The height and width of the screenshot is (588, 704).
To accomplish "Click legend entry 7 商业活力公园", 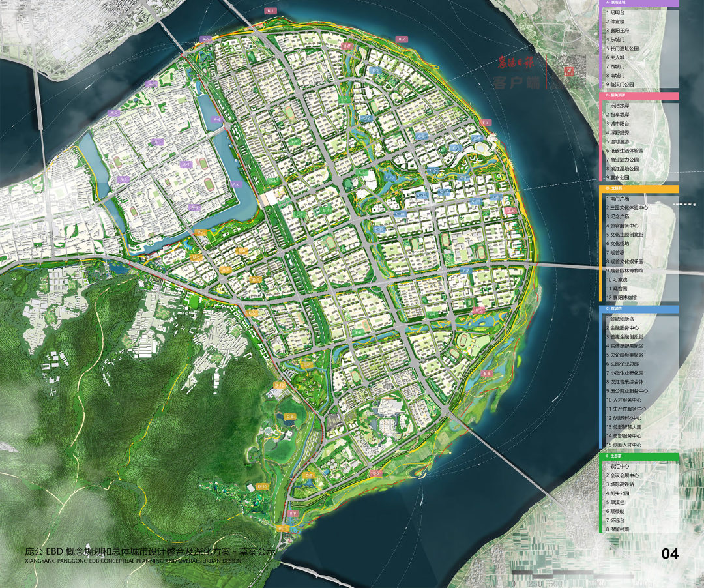I will (623, 160).
